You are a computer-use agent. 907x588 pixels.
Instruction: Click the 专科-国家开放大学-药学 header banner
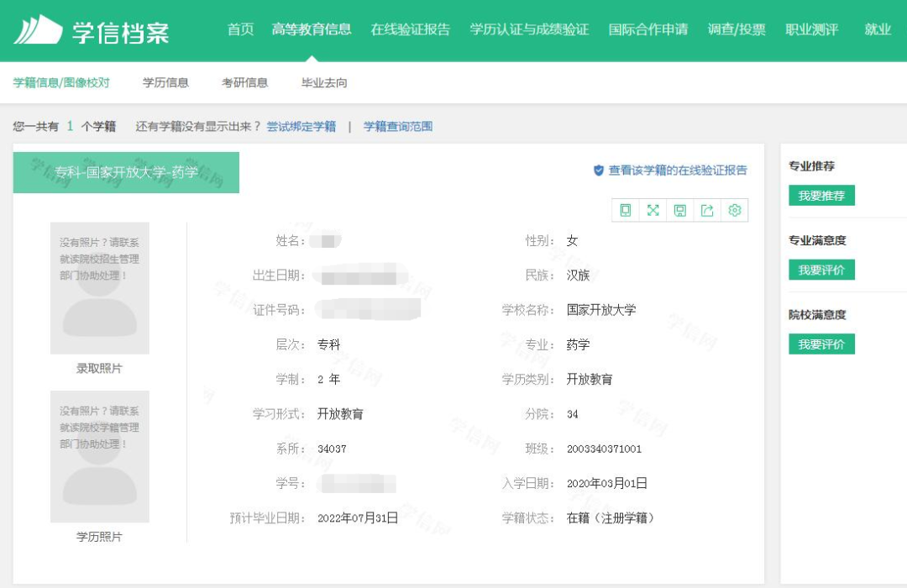pos(126,173)
